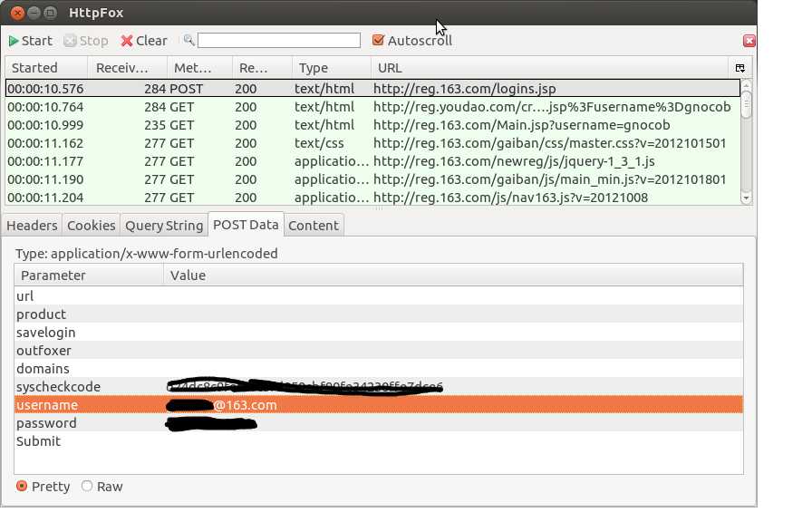Screen dimensions: 812x522
Task: Select the url parameter row
Action: pyautogui.click(x=379, y=295)
